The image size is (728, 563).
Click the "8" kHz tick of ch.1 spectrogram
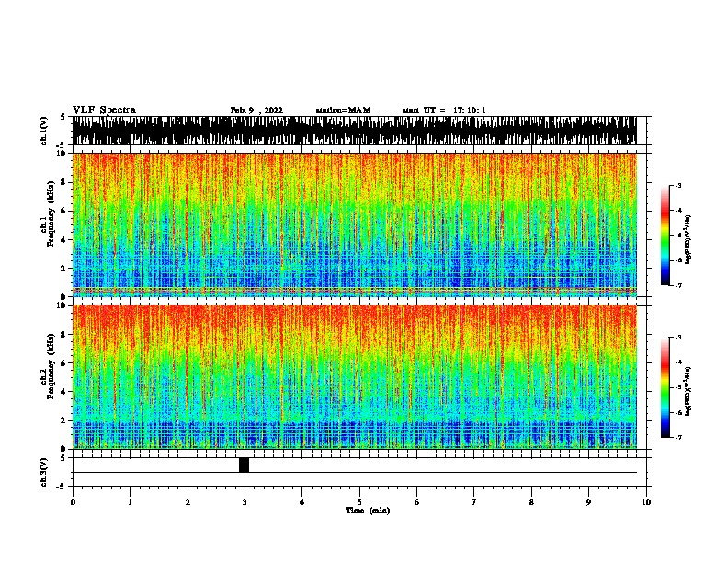(x=65, y=182)
